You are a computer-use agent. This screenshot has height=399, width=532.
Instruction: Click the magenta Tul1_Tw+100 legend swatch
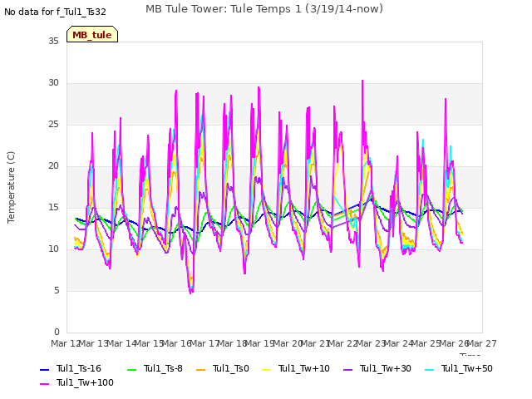pos(44,384)
